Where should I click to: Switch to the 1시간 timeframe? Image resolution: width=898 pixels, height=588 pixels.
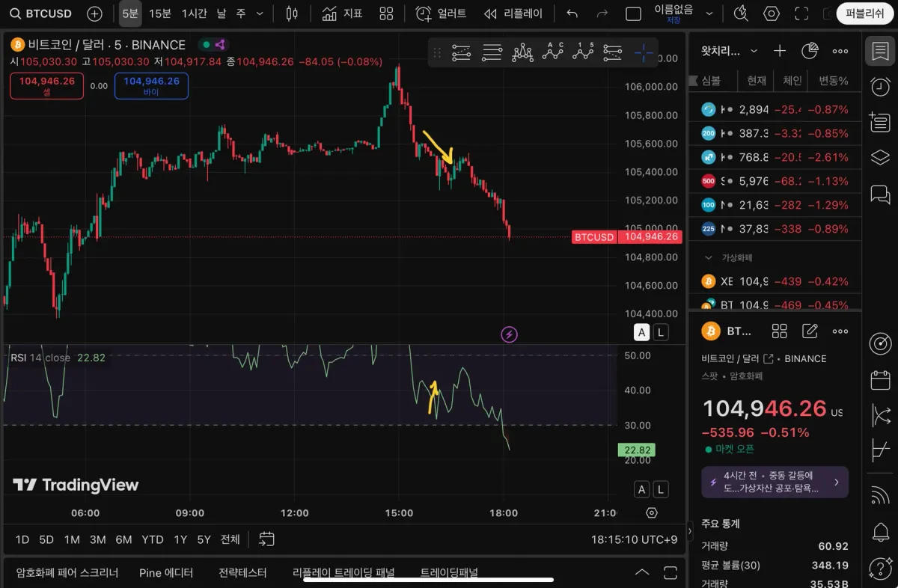[194, 13]
